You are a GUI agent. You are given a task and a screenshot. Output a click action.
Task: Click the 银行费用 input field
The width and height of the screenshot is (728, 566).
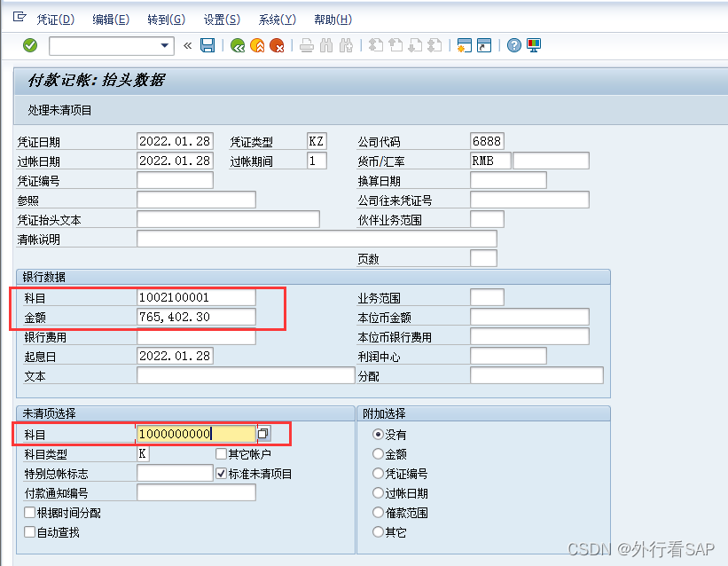click(196, 336)
